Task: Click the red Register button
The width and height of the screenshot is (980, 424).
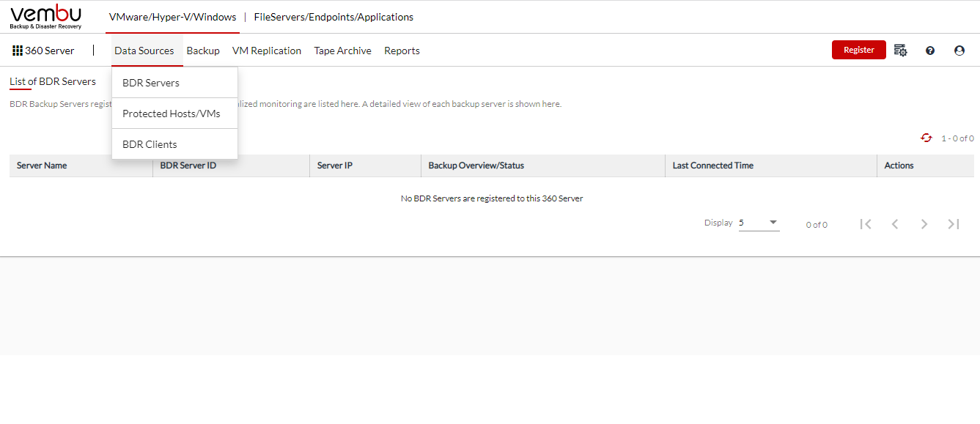Action: (x=859, y=50)
